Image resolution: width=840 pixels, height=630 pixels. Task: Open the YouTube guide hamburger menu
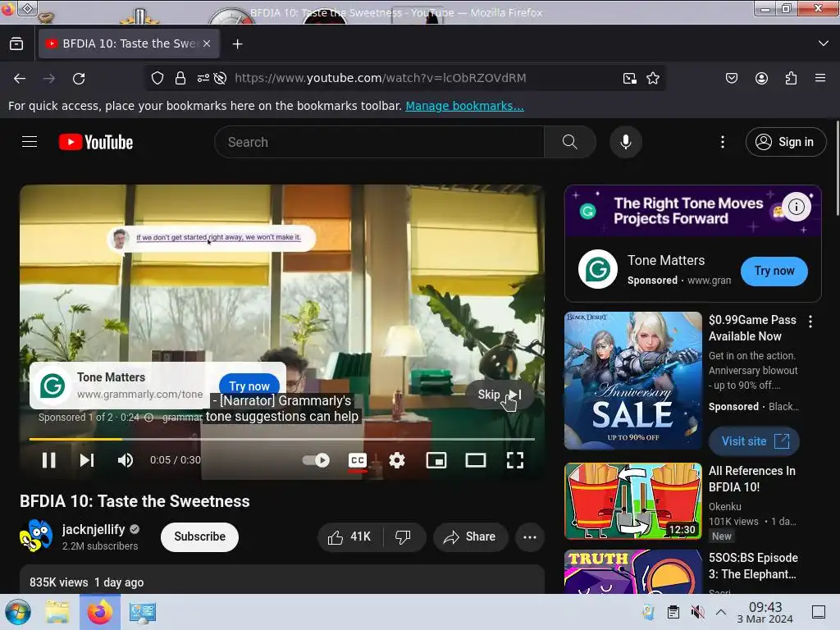(x=30, y=142)
